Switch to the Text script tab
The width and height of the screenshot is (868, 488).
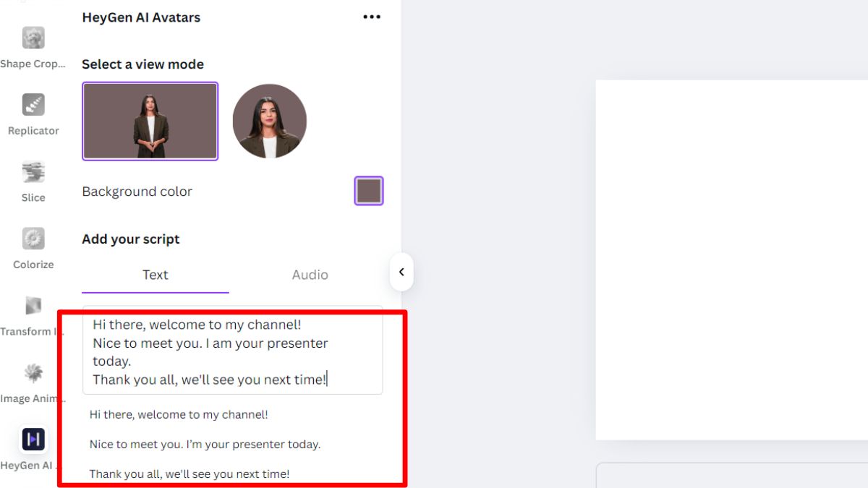click(x=156, y=275)
